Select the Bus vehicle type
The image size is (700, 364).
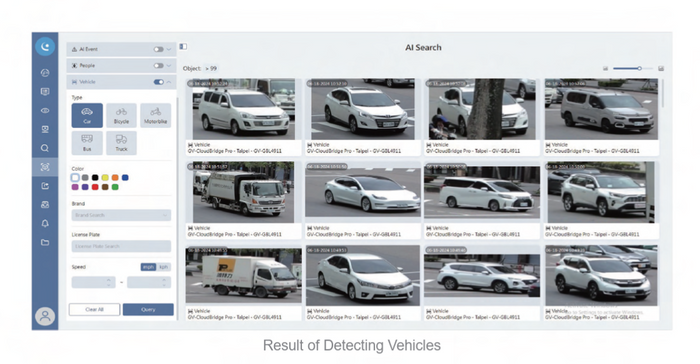87,142
